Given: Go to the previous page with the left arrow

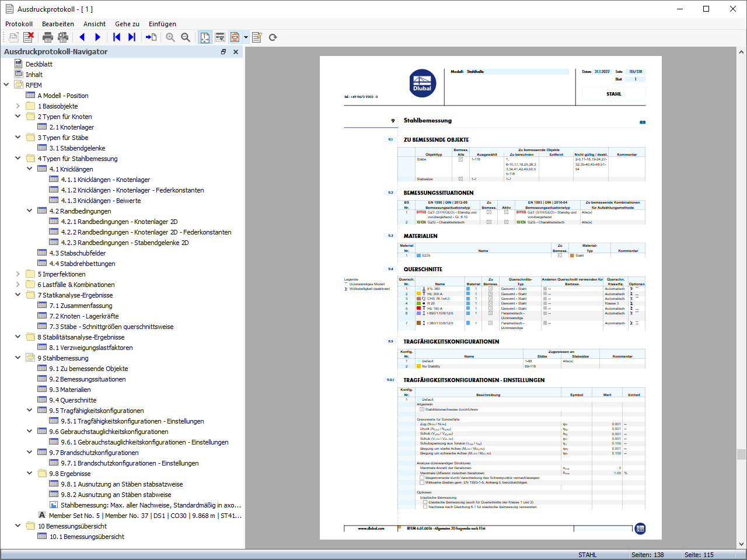Looking at the screenshot, I should coord(82,37).
